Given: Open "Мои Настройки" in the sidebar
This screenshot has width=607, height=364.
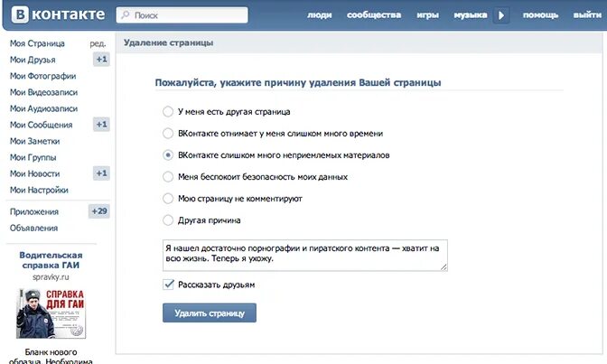Looking at the screenshot, I should 39,190.
